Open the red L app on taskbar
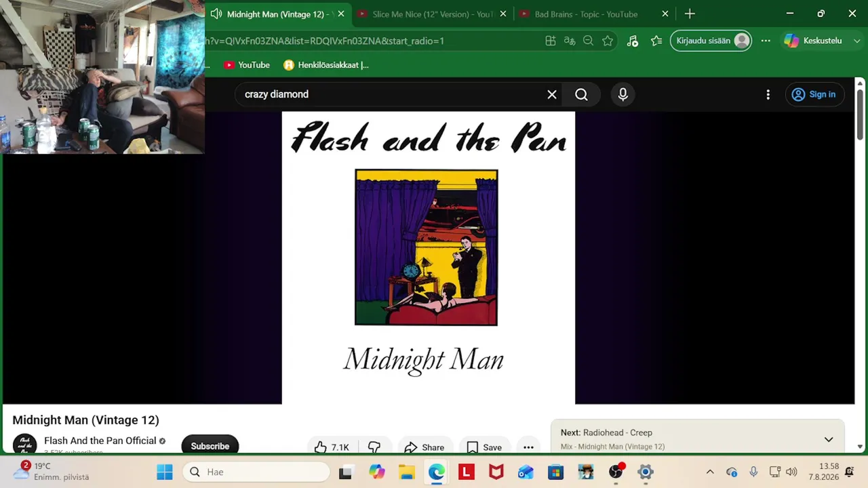This screenshot has height=488, width=868. coord(467,472)
